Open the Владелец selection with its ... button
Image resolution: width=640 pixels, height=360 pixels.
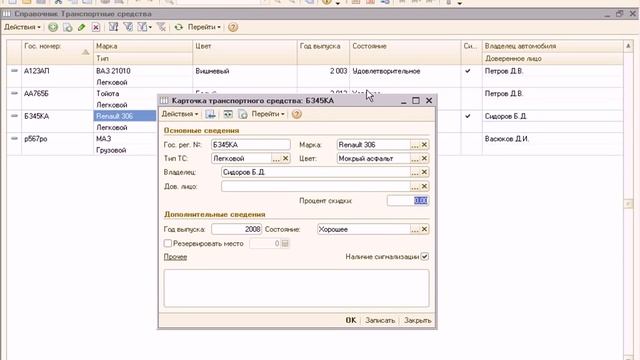415,172
